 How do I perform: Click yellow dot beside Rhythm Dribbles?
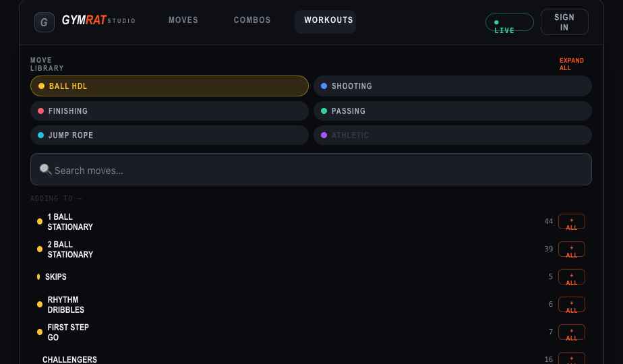(x=40, y=305)
